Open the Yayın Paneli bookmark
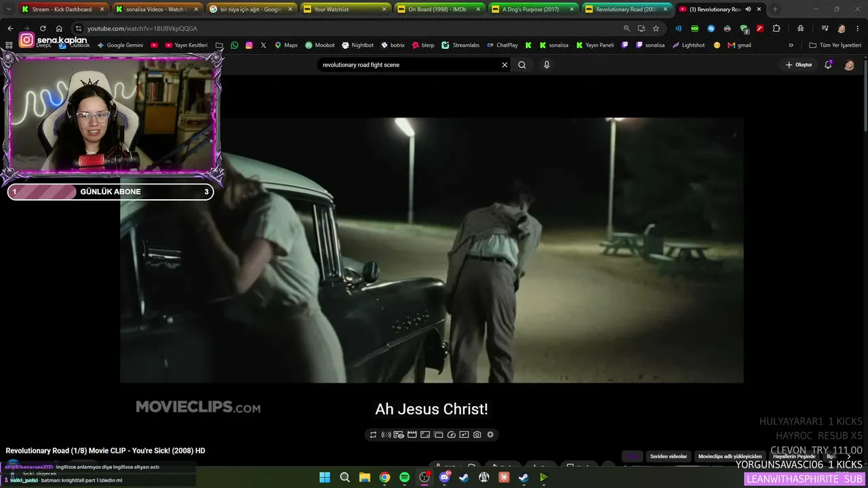 (x=595, y=45)
